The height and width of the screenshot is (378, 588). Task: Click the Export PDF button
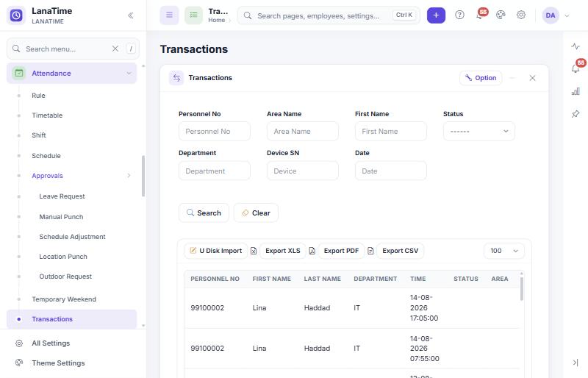coord(341,251)
